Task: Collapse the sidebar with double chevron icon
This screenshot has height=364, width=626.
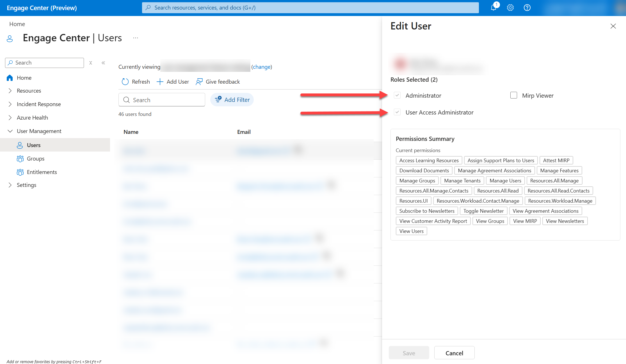Action: (103, 63)
